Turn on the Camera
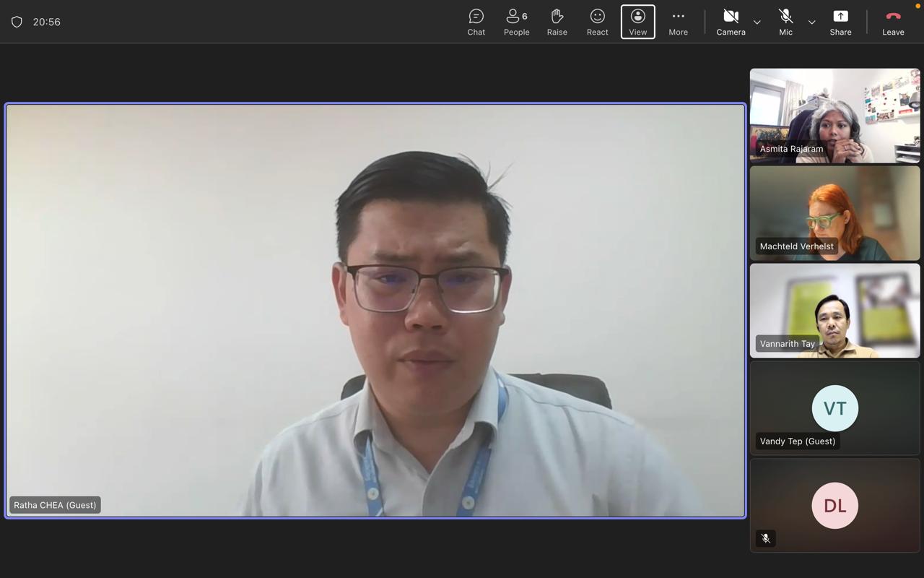This screenshot has height=578, width=924. (731, 22)
